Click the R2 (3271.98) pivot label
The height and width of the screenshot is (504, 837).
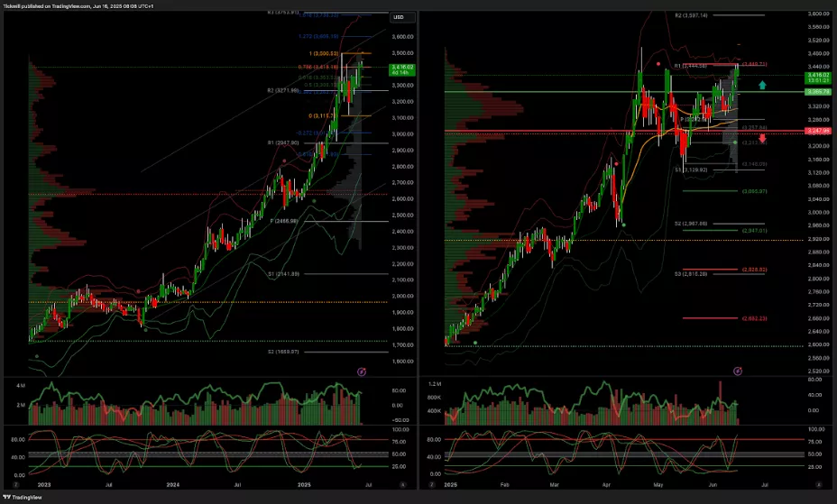(282, 90)
